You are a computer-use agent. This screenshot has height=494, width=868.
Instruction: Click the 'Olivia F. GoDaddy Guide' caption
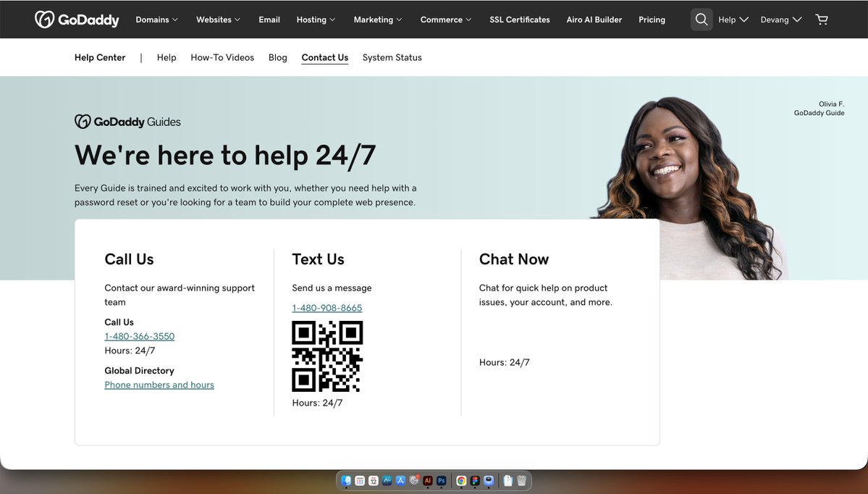pyautogui.click(x=819, y=109)
